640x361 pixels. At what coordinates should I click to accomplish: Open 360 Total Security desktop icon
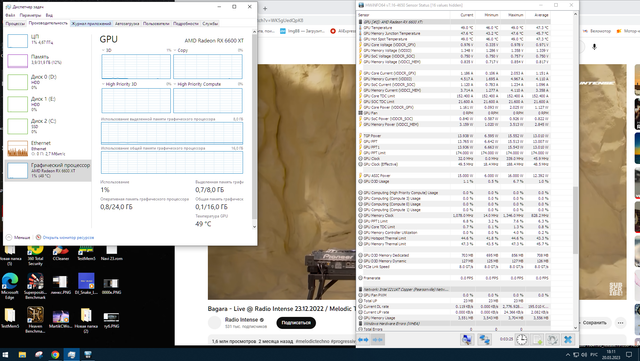[x=36, y=255]
